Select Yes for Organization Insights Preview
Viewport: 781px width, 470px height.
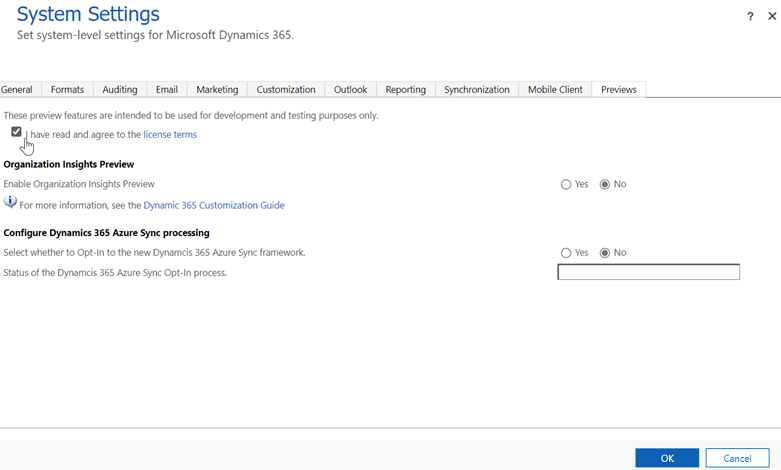tap(566, 185)
